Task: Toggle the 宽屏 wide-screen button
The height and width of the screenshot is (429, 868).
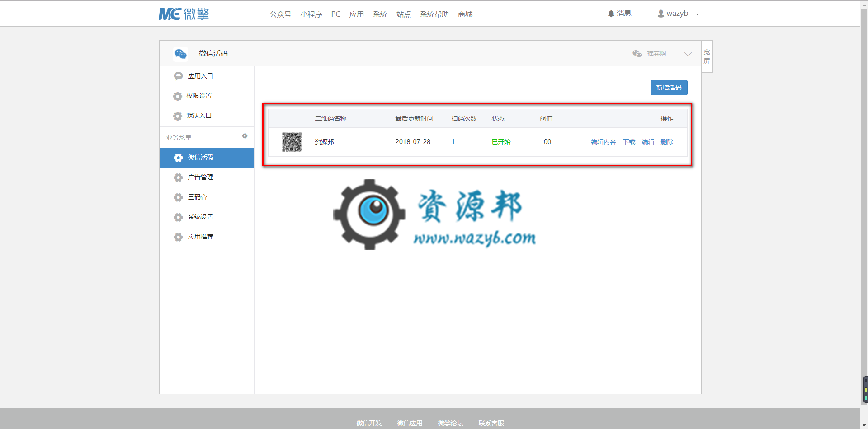Action: point(707,56)
